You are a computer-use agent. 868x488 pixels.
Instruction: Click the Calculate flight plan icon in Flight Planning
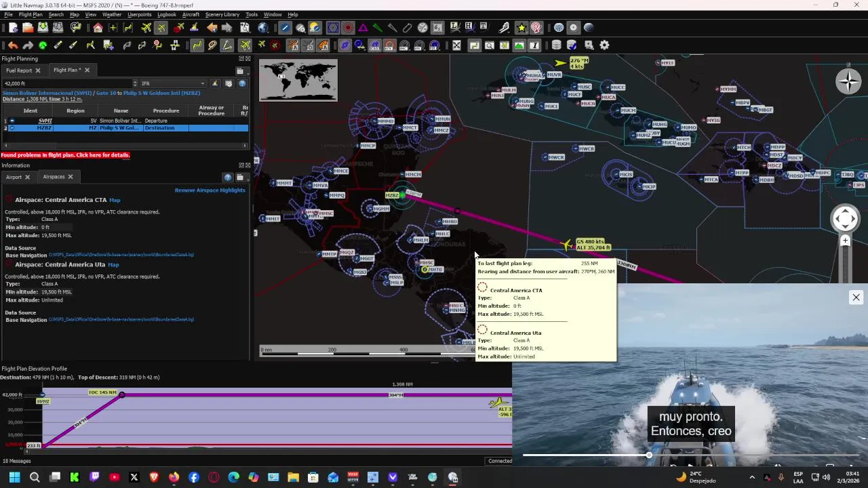(x=214, y=83)
